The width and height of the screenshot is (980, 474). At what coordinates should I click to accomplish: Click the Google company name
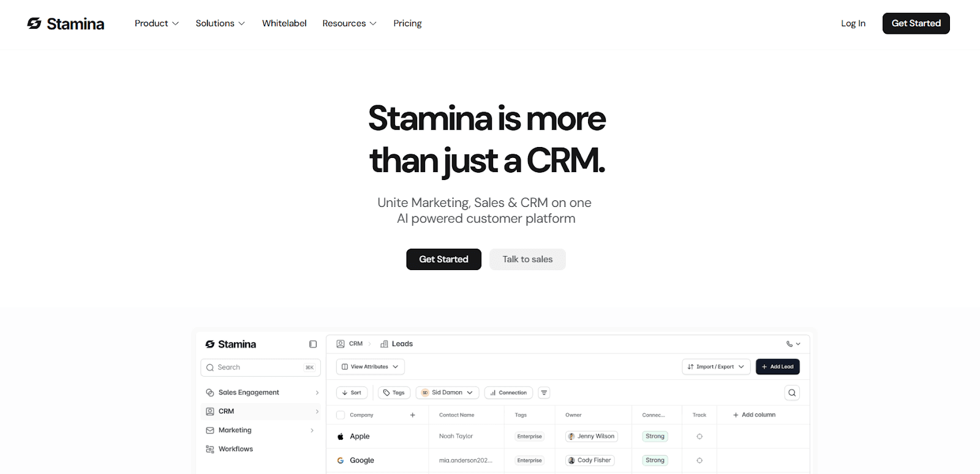(x=362, y=461)
